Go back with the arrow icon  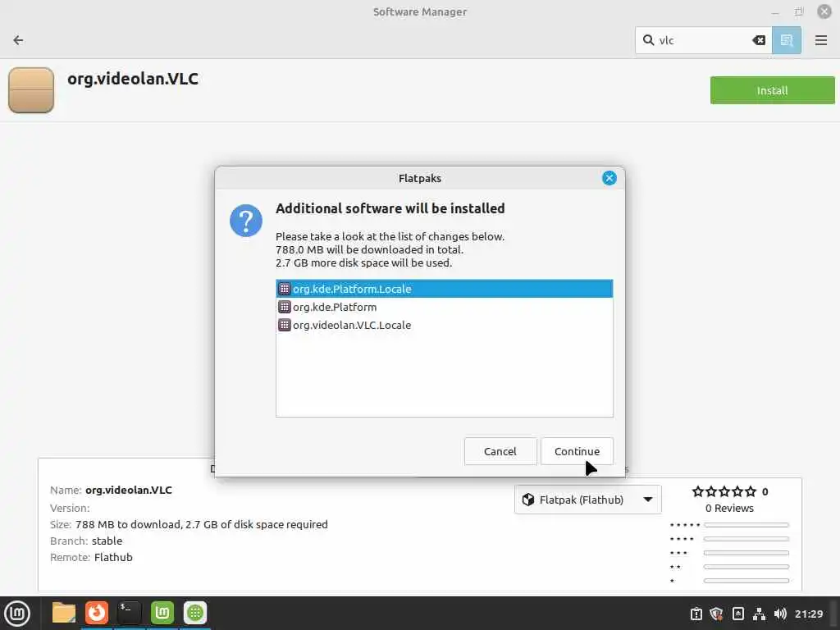click(x=18, y=40)
